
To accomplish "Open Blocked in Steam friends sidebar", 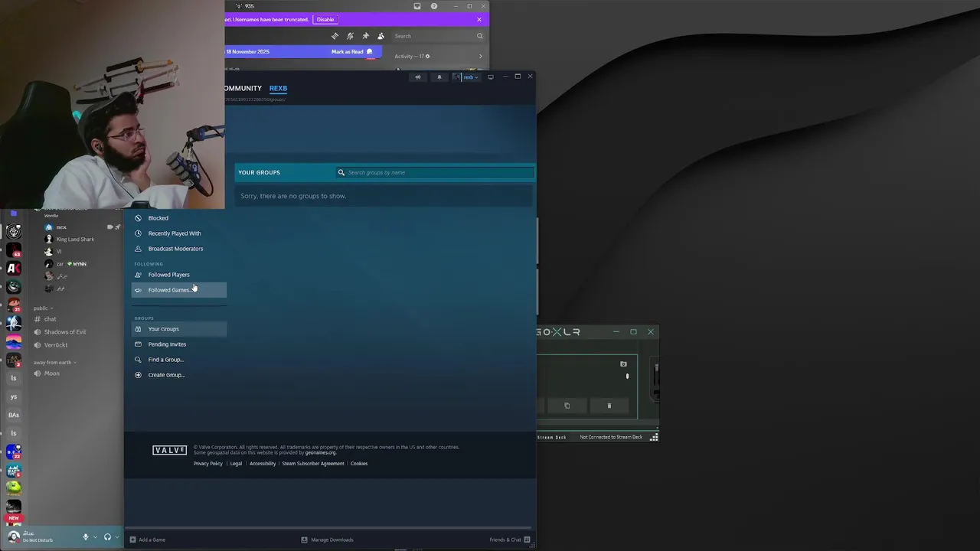I will point(178,218).
